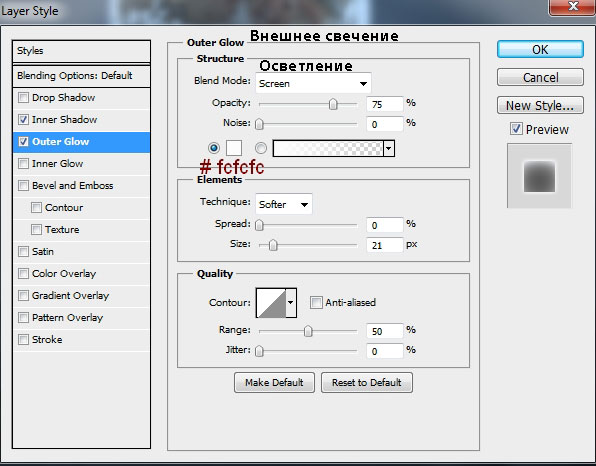Enable the Satin checkbox
This screenshot has width=596, height=466.
coord(23,252)
